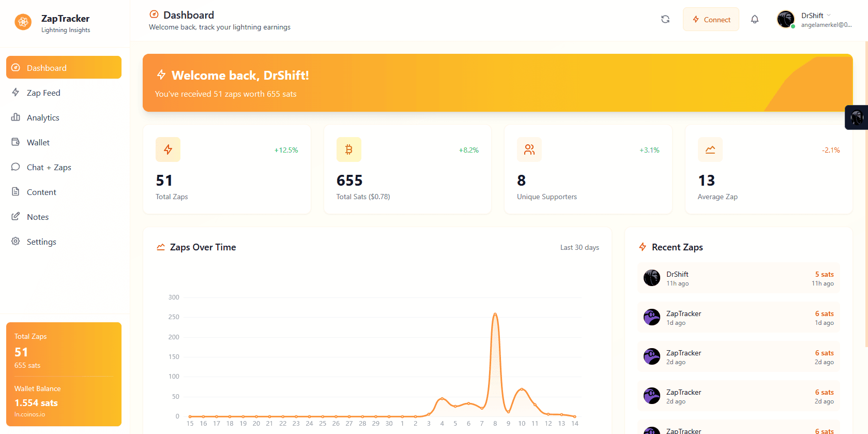Select Chat + Zaps in sidebar
868x434 pixels.
click(49, 167)
